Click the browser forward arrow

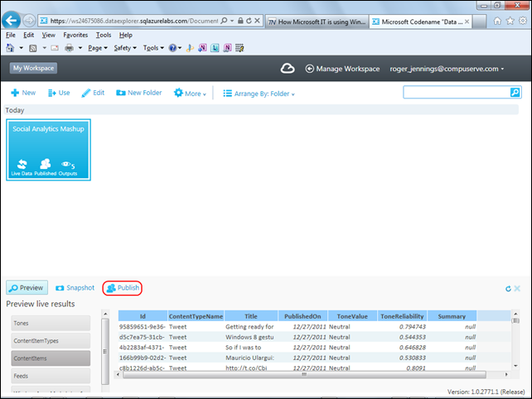click(29, 21)
